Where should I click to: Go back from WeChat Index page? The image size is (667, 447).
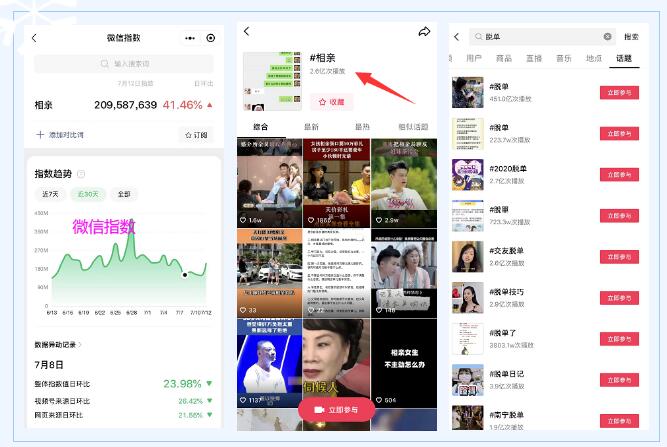(x=34, y=38)
